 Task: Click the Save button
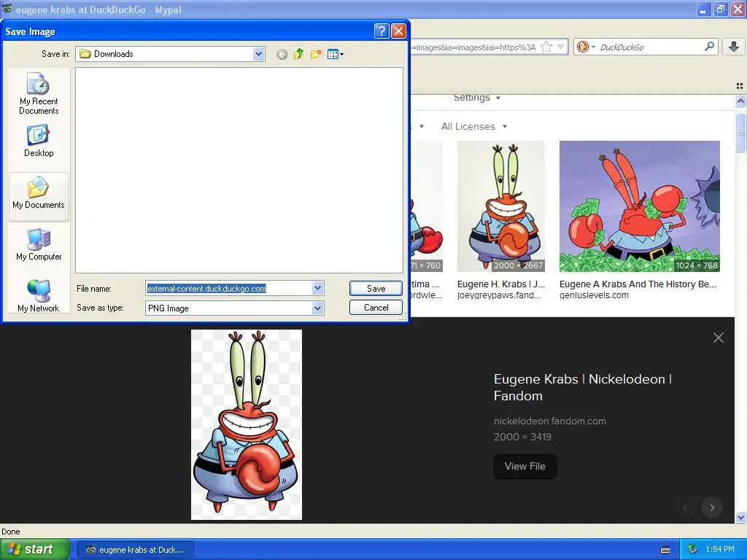click(x=376, y=289)
